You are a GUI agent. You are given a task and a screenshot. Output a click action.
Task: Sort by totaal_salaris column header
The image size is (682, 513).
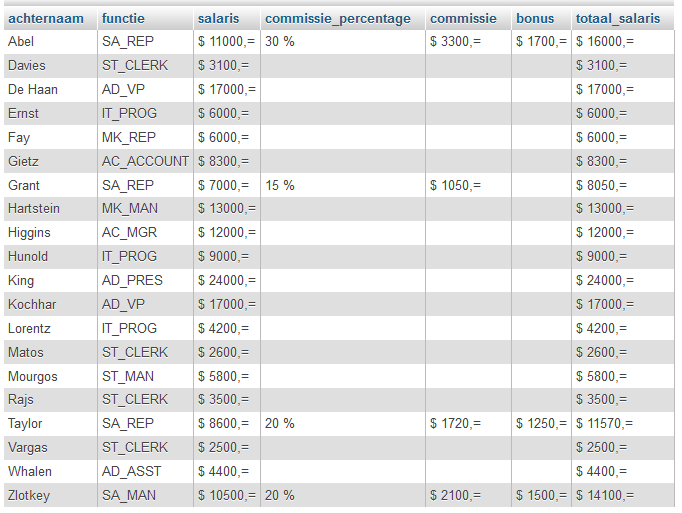pos(617,19)
